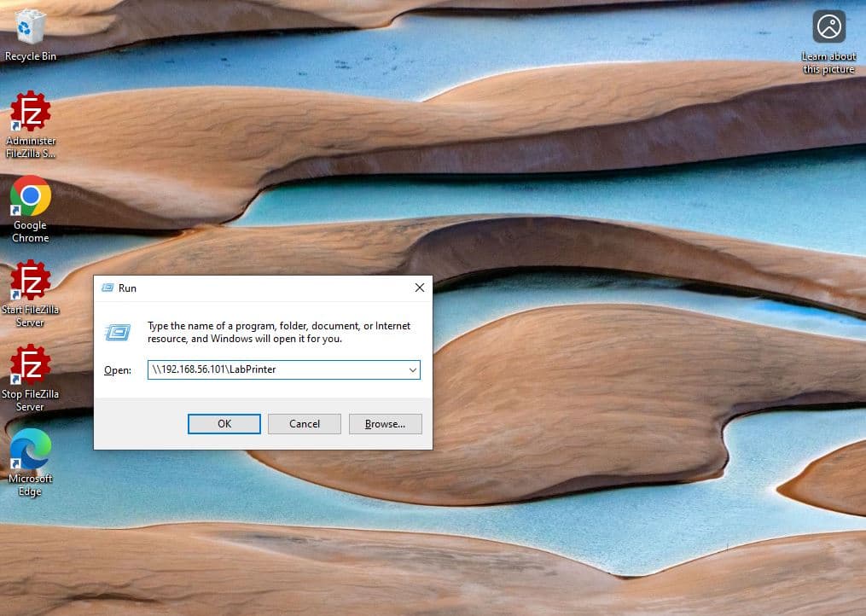Click the 'Microsoft Edge' caption under its icon
Viewport: 866px width, 616px height.
pyautogui.click(x=31, y=485)
